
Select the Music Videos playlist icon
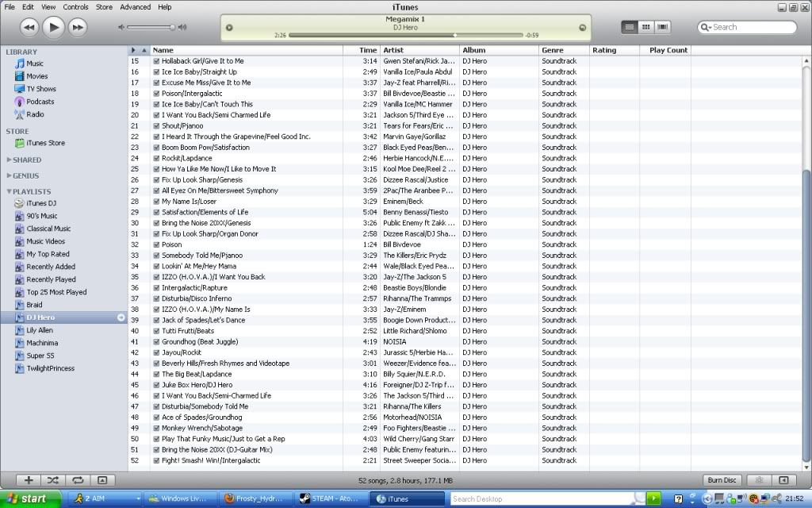20,241
